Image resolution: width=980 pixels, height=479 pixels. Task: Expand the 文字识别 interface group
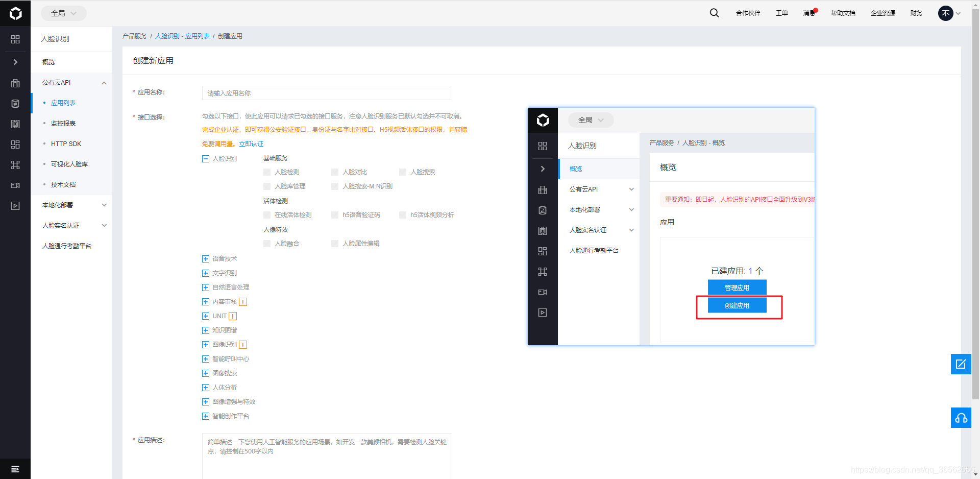206,273
